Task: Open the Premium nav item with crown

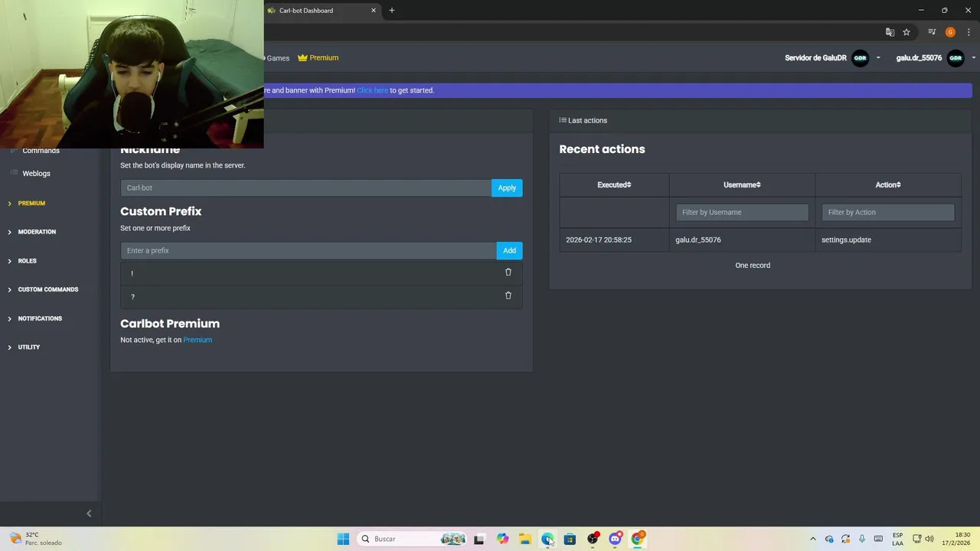Action: point(318,58)
